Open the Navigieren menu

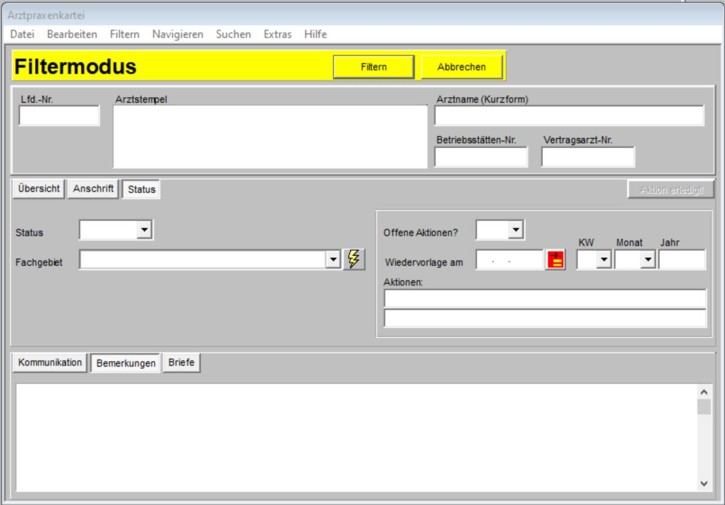(177, 34)
